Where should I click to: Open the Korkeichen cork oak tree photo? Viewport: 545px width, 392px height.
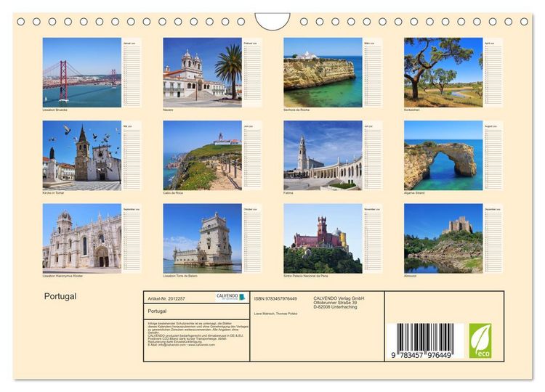point(443,72)
